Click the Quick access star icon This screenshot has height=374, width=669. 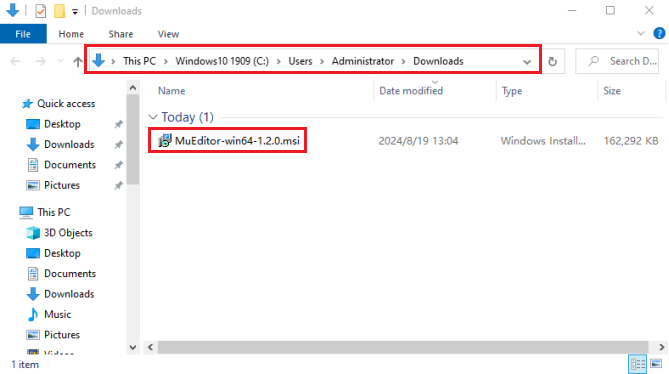27,104
